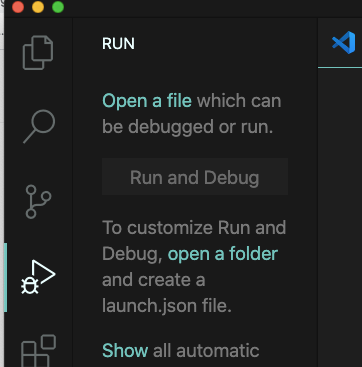Open the Extensions blocks icon
This screenshot has height=367, width=362.
pyautogui.click(x=38, y=351)
